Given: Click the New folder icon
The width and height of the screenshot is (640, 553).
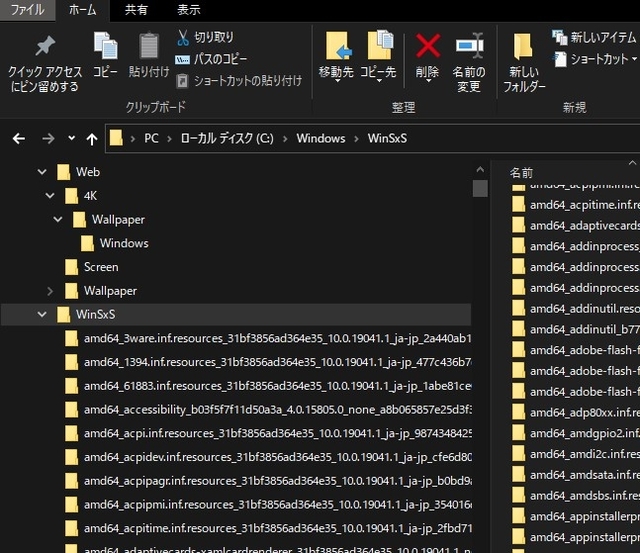Looking at the screenshot, I should 522,47.
